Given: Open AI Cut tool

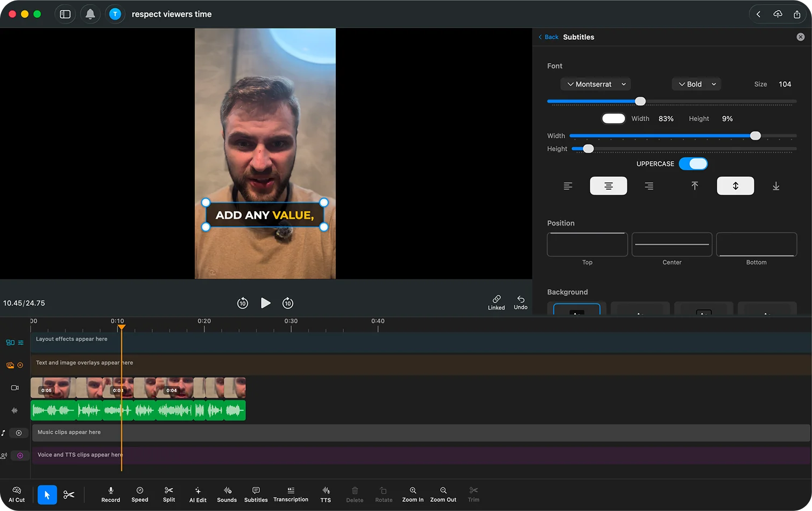Looking at the screenshot, I should coord(17,494).
